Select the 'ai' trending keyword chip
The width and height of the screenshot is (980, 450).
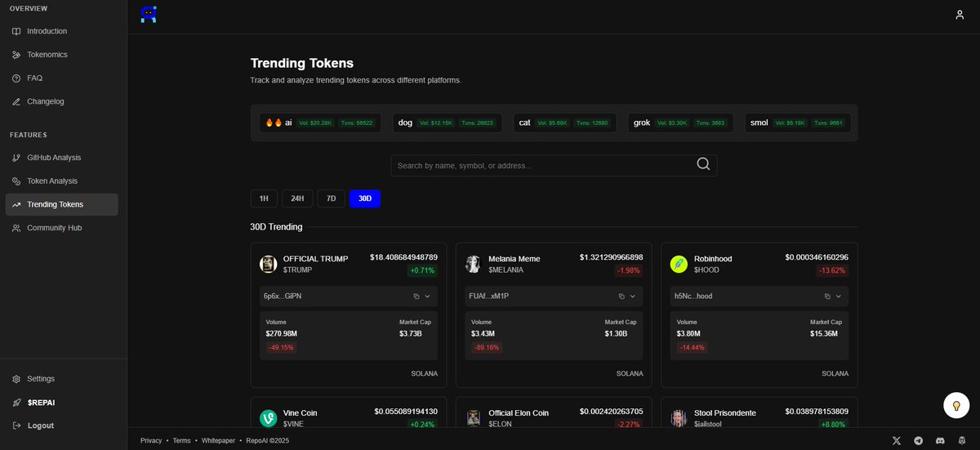[x=319, y=123]
